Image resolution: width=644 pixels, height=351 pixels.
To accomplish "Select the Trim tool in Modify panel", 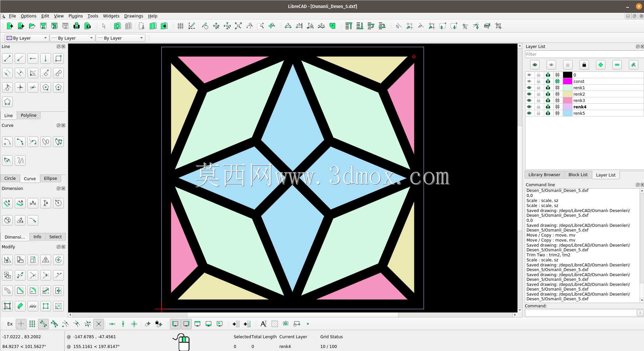I will coord(33,275).
